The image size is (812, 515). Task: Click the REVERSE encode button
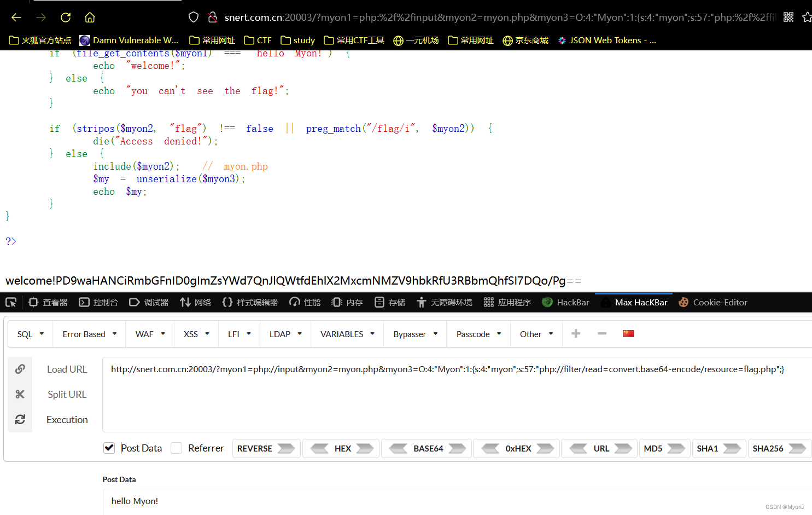pyautogui.click(x=266, y=448)
